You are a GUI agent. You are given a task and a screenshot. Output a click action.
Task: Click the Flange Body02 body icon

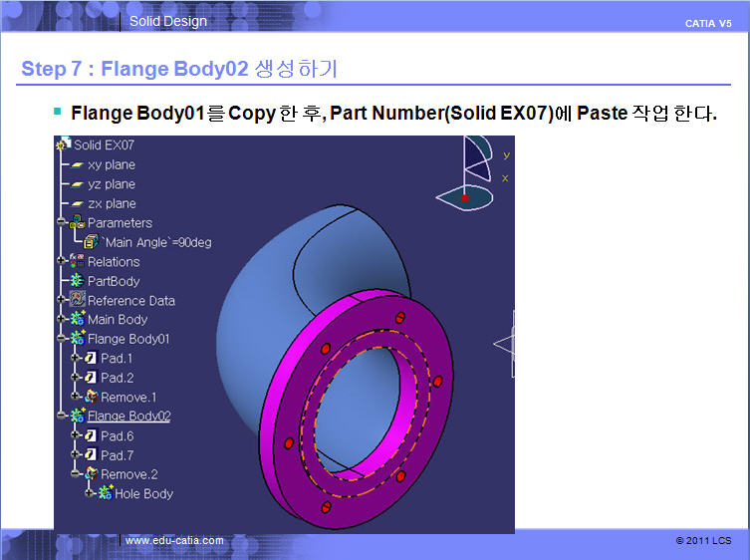[x=78, y=415]
